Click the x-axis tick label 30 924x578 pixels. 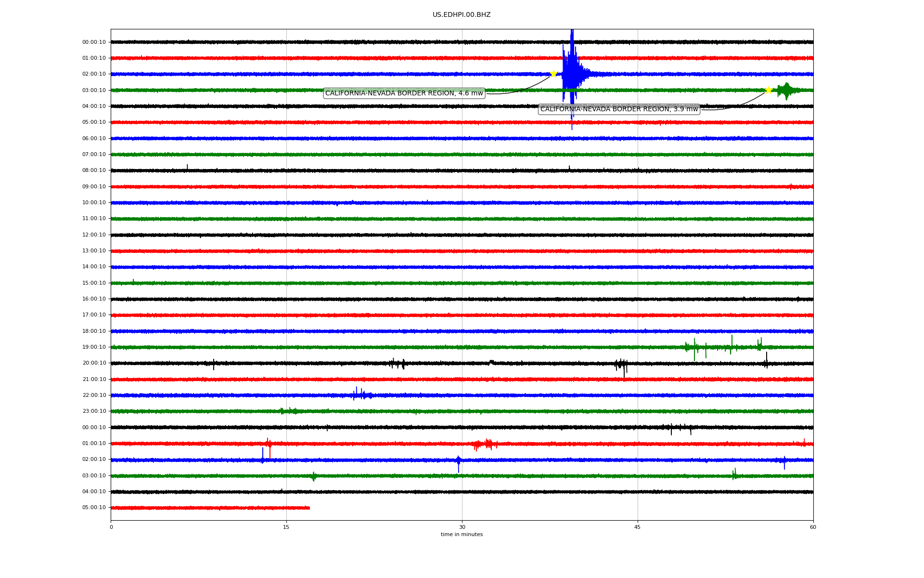462,527
